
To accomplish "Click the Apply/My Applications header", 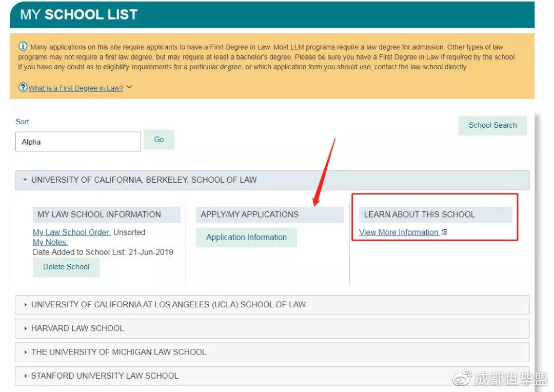I will click(x=270, y=214).
